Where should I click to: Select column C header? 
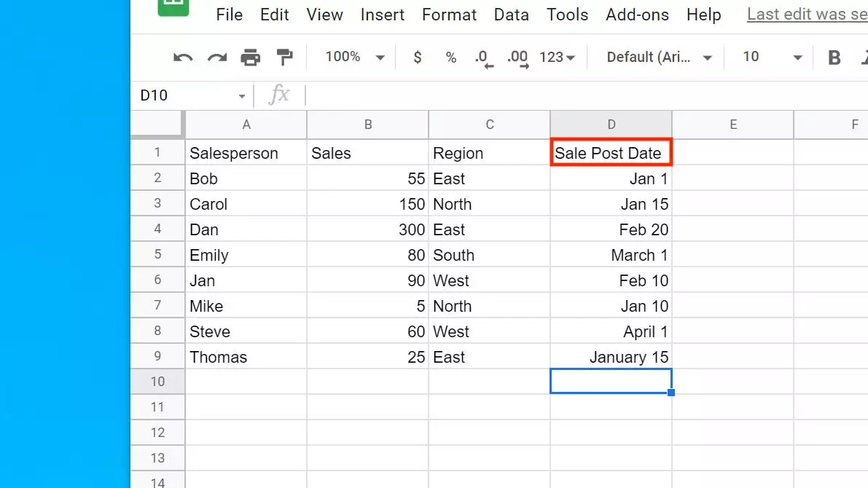click(490, 125)
